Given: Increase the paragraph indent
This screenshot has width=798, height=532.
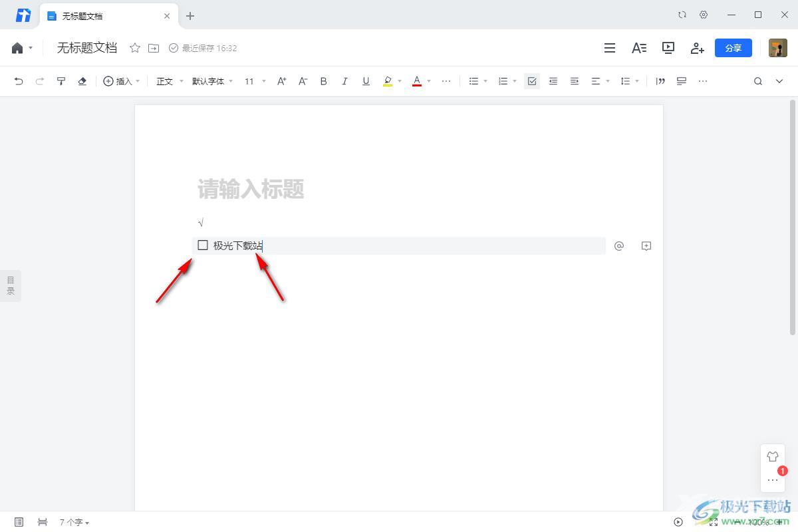Looking at the screenshot, I should [x=575, y=81].
